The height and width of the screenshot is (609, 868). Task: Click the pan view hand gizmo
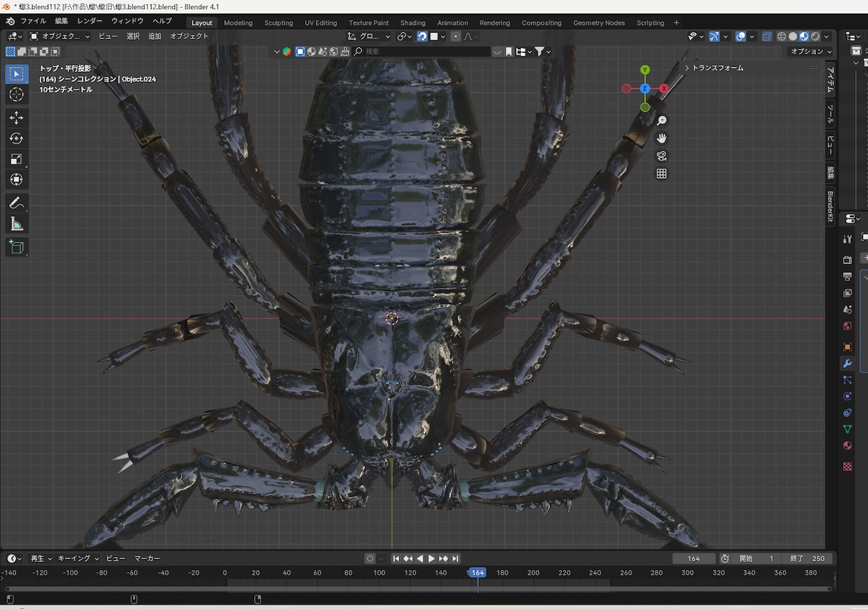pyautogui.click(x=662, y=138)
